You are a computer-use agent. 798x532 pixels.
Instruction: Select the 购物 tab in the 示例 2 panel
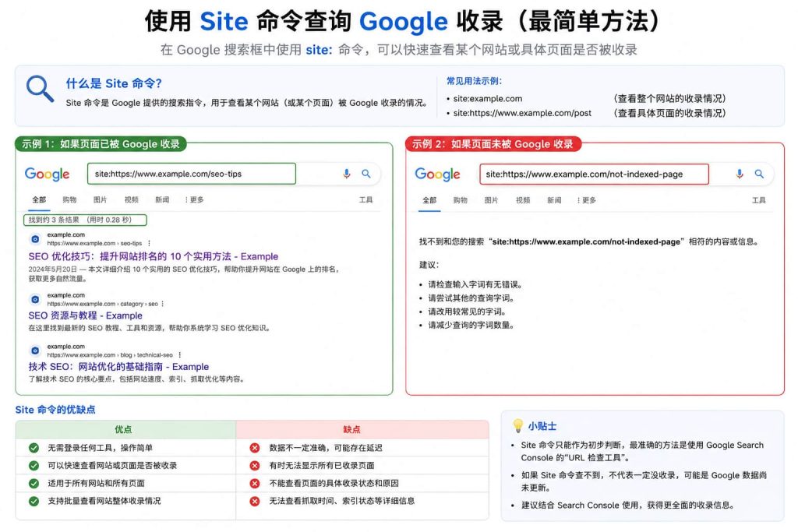[x=461, y=200]
